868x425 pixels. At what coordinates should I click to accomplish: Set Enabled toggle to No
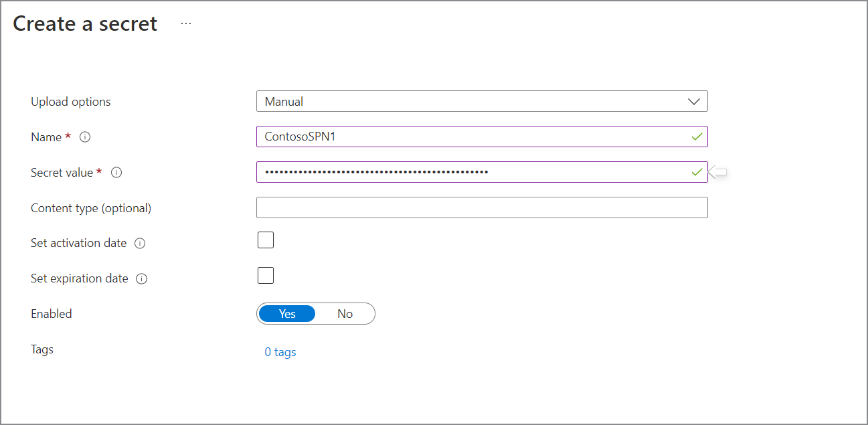[345, 313]
